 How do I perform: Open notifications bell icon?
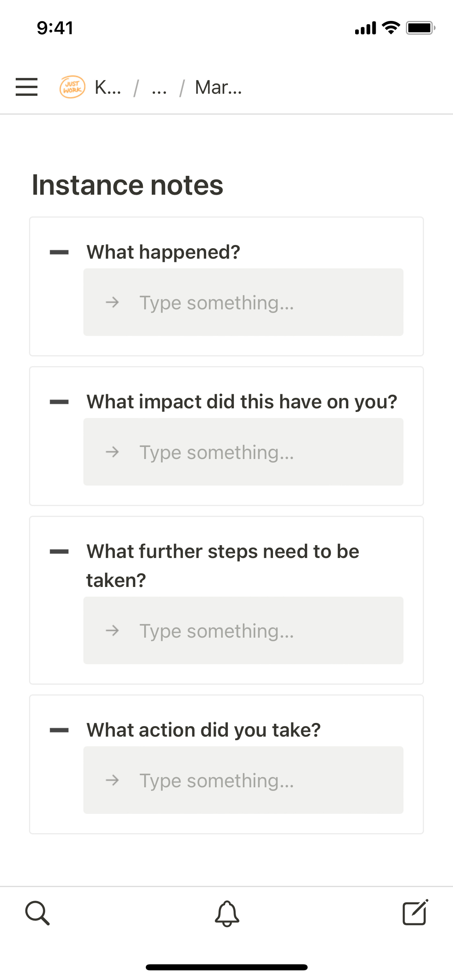point(227,913)
